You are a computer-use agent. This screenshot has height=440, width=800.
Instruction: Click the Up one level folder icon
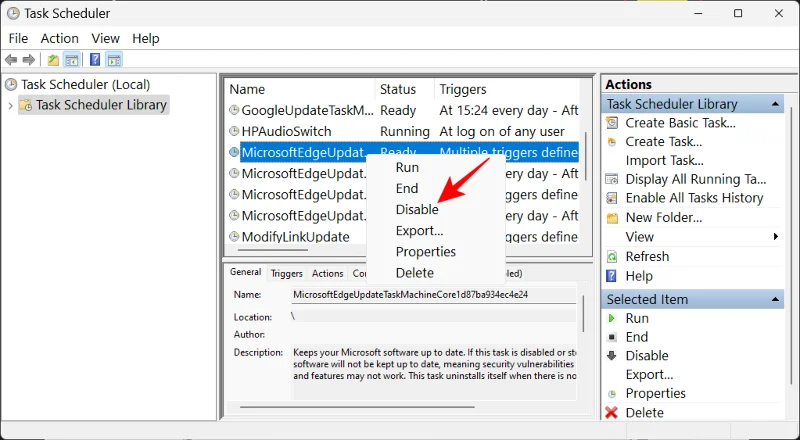53,60
